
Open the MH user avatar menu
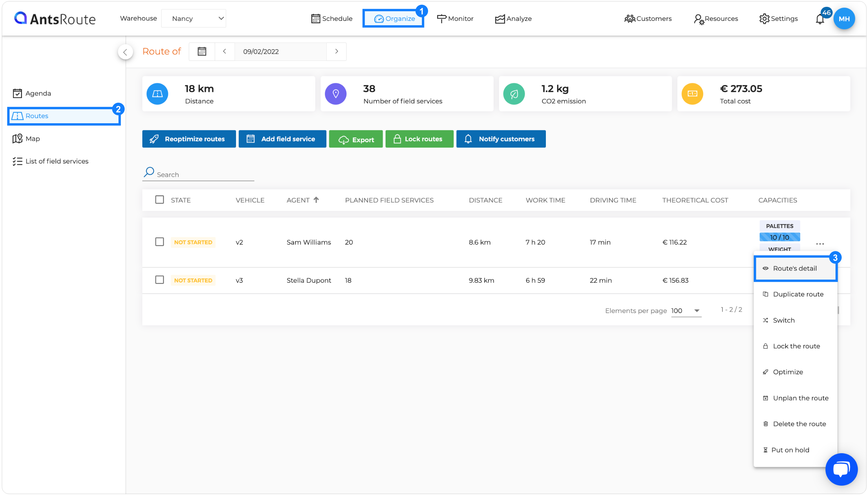click(x=844, y=19)
